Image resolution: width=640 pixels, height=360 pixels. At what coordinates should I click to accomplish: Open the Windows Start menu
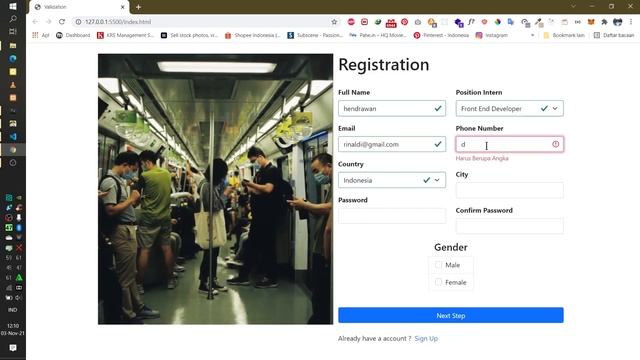tap(13, 7)
